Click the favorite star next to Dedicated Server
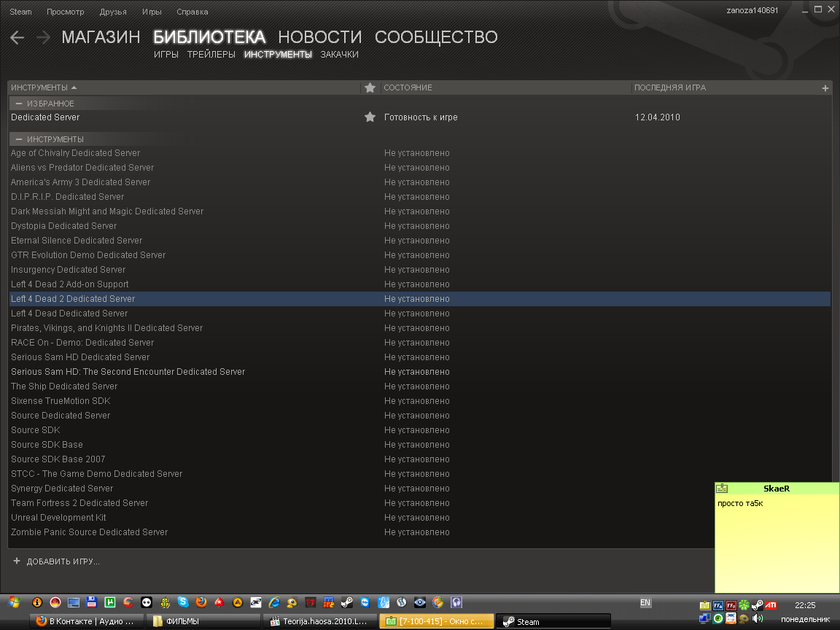 tap(370, 117)
